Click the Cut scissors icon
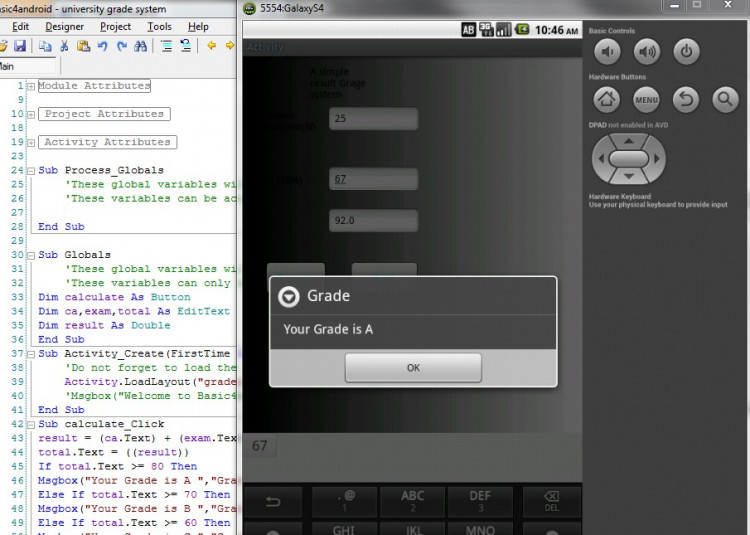Screen dimensions: 750x535 [x=64, y=46]
